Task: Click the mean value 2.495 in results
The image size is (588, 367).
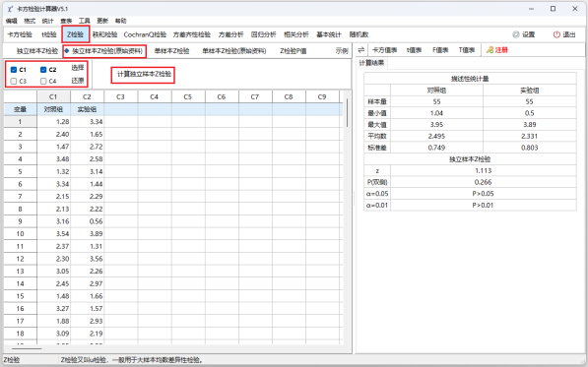Action: tap(437, 137)
